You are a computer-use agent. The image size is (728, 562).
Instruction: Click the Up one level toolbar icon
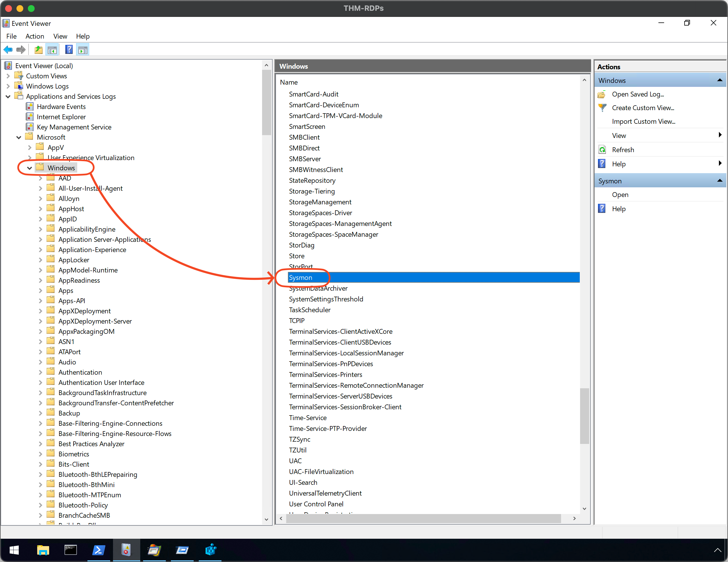click(39, 50)
